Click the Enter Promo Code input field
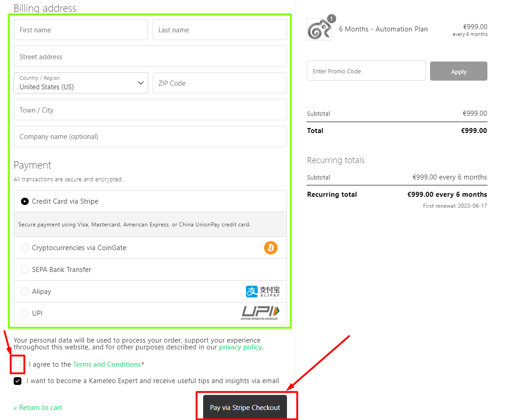The image size is (507, 420). (366, 71)
